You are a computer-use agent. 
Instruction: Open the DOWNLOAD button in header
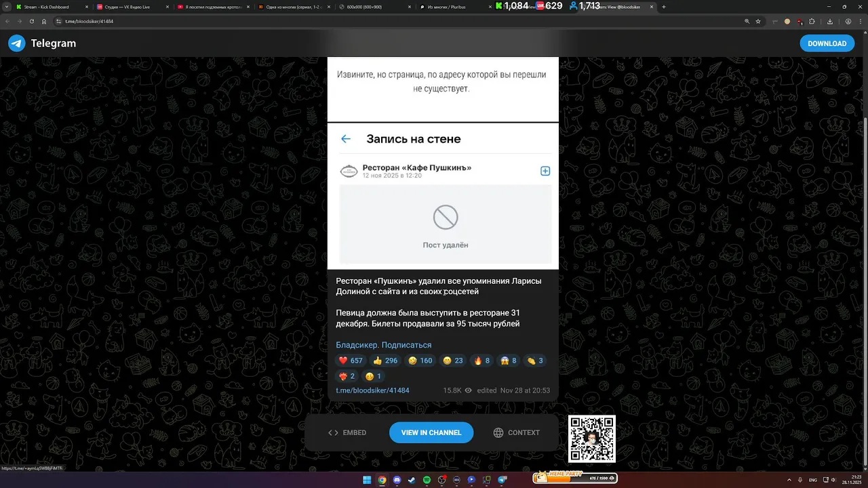pos(827,43)
